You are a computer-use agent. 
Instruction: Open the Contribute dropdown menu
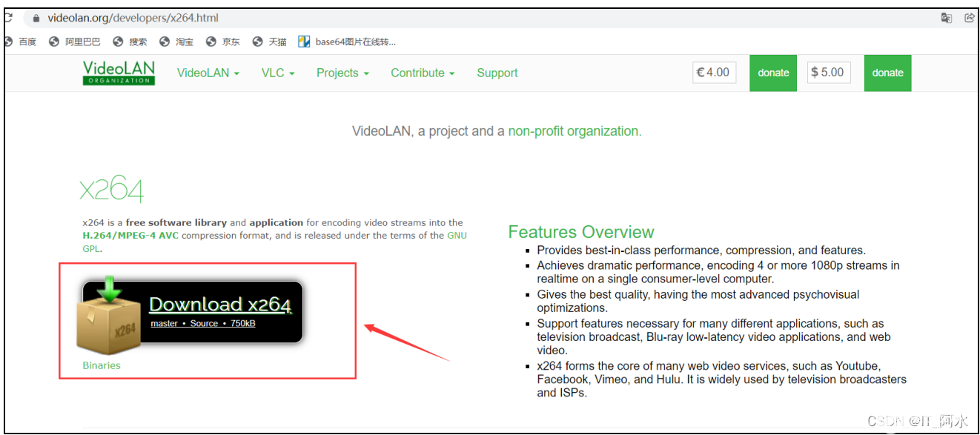tap(423, 73)
